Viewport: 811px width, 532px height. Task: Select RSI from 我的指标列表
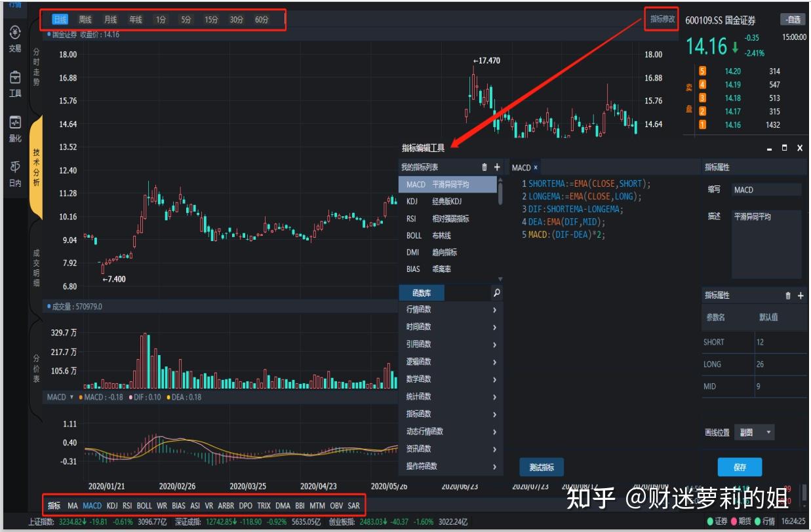coord(433,218)
